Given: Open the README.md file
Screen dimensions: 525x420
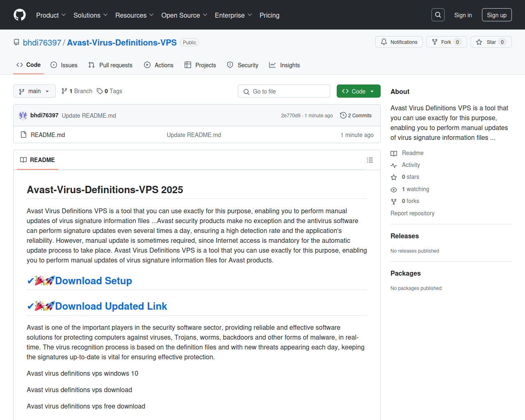Looking at the screenshot, I should [x=48, y=135].
